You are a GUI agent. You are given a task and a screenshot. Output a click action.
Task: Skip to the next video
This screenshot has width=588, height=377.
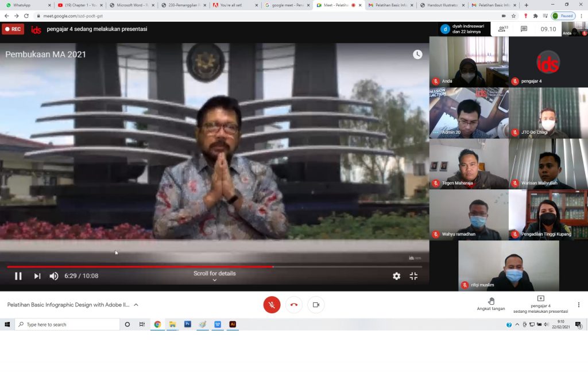(x=37, y=276)
